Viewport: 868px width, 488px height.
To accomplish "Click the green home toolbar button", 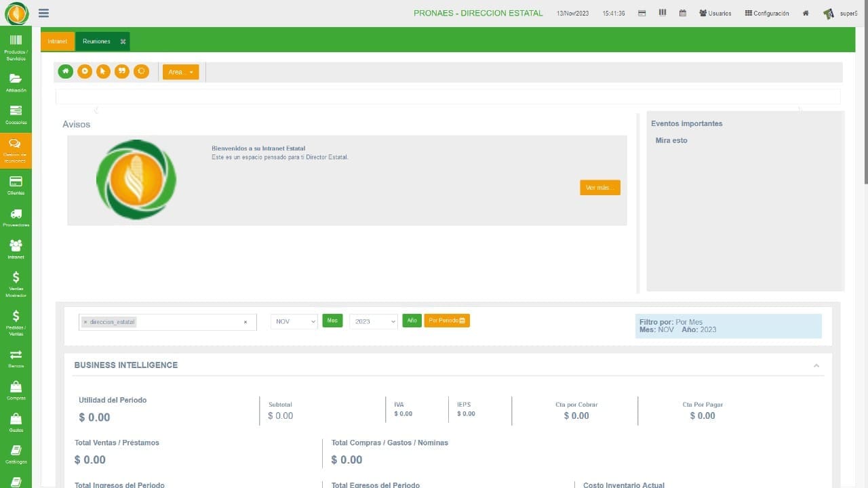I will click(x=66, y=71).
